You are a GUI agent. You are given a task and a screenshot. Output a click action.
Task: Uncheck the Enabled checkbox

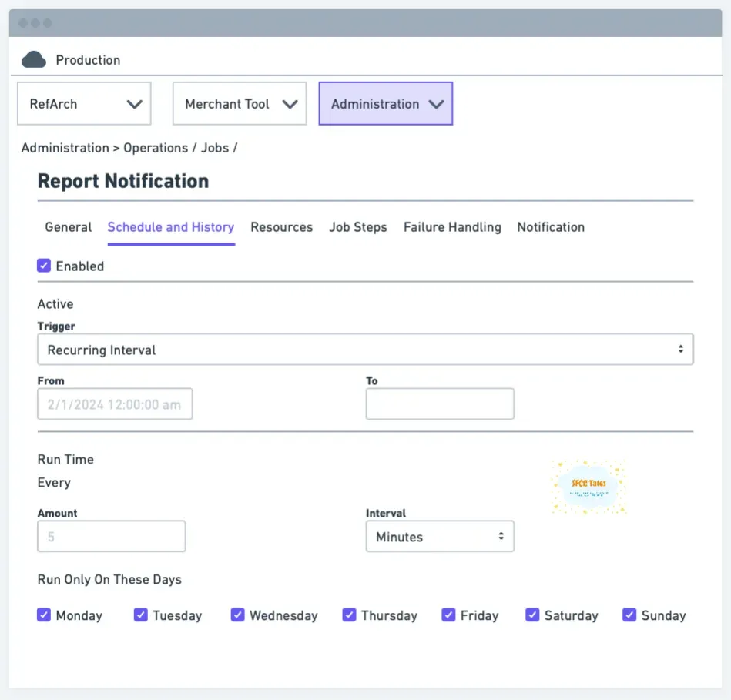pyautogui.click(x=44, y=266)
